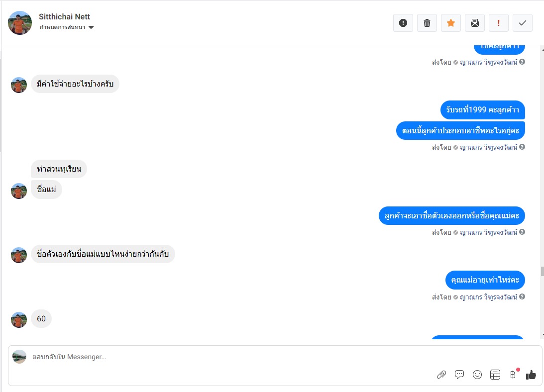Viewport: 544px width, 392px height.
Task: Mark conversation as done with checkmark
Action: [x=523, y=23]
